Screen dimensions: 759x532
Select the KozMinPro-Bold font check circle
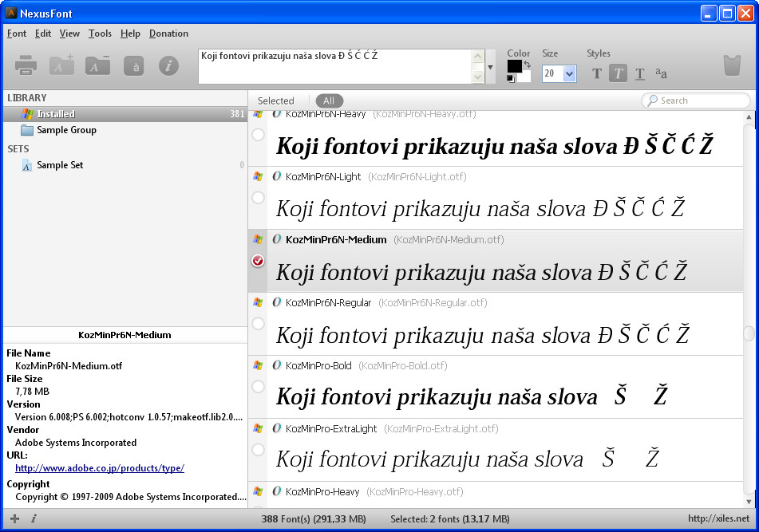(258, 387)
